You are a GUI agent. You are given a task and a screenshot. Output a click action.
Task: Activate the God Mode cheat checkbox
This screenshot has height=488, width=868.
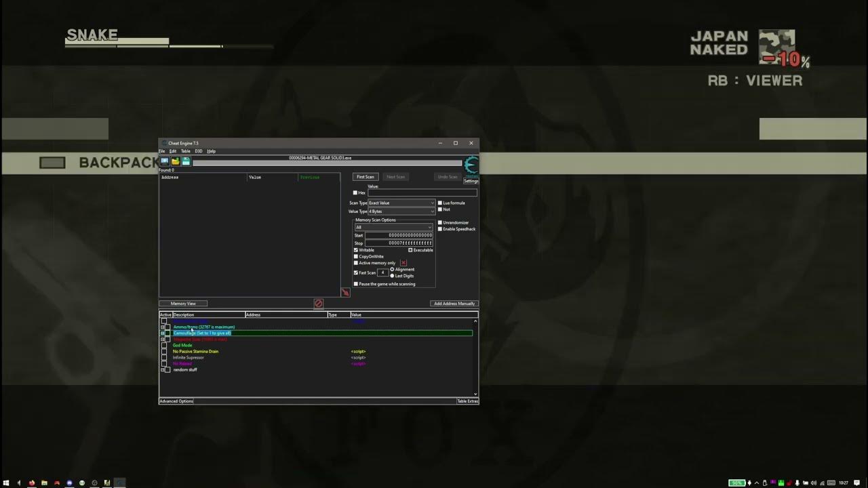pyautogui.click(x=164, y=346)
